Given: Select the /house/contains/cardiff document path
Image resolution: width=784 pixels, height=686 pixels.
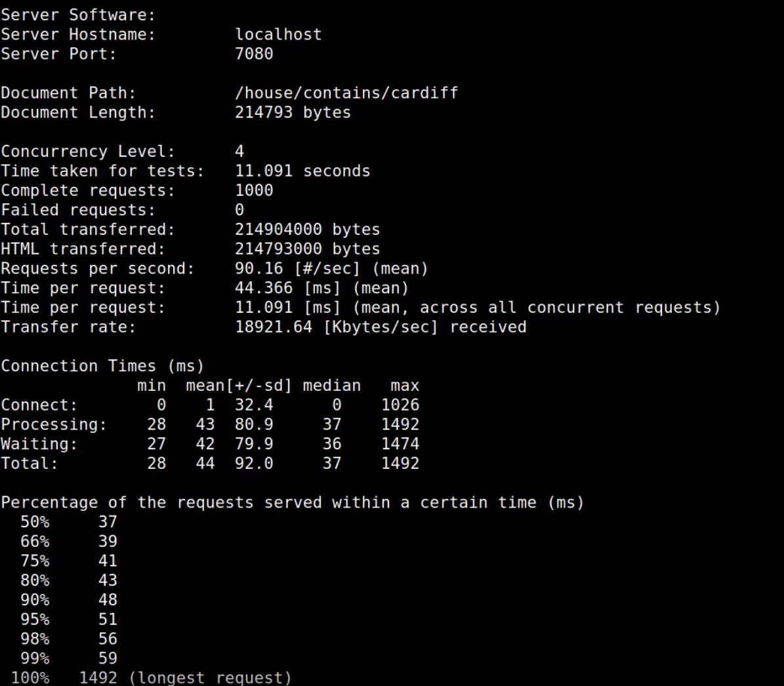Looking at the screenshot, I should tap(346, 93).
